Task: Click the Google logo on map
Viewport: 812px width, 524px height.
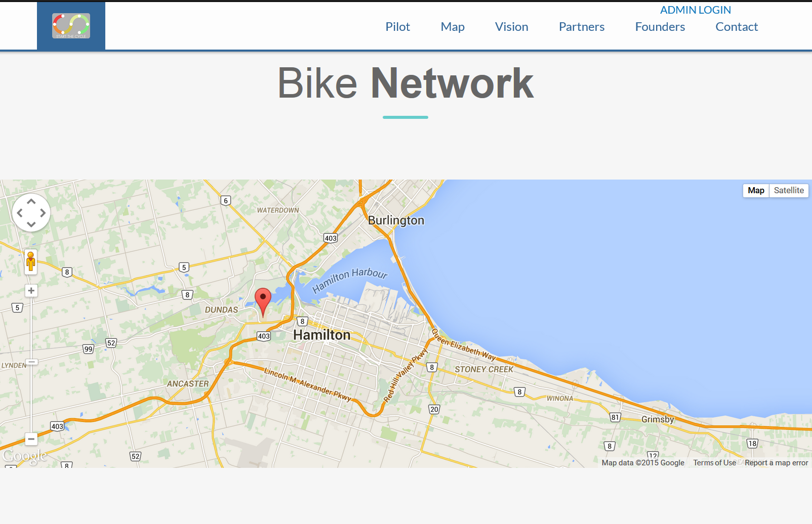Action: pos(24,456)
